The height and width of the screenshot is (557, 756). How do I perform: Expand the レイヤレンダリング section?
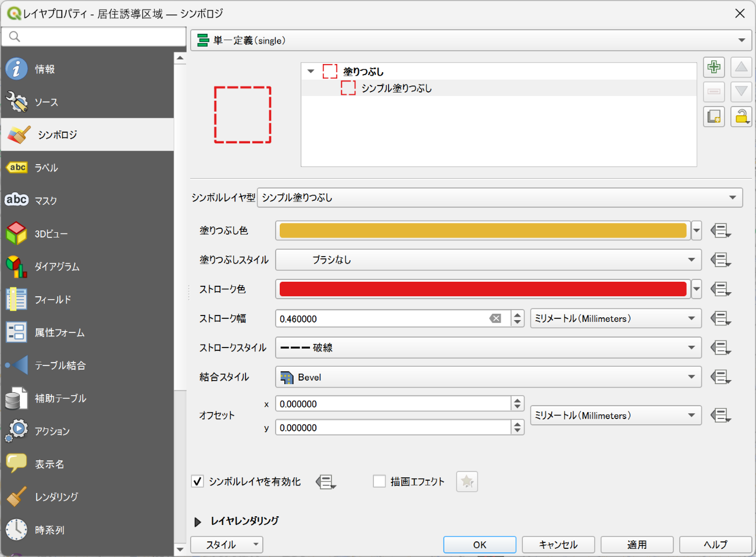(x=198, y=521)
